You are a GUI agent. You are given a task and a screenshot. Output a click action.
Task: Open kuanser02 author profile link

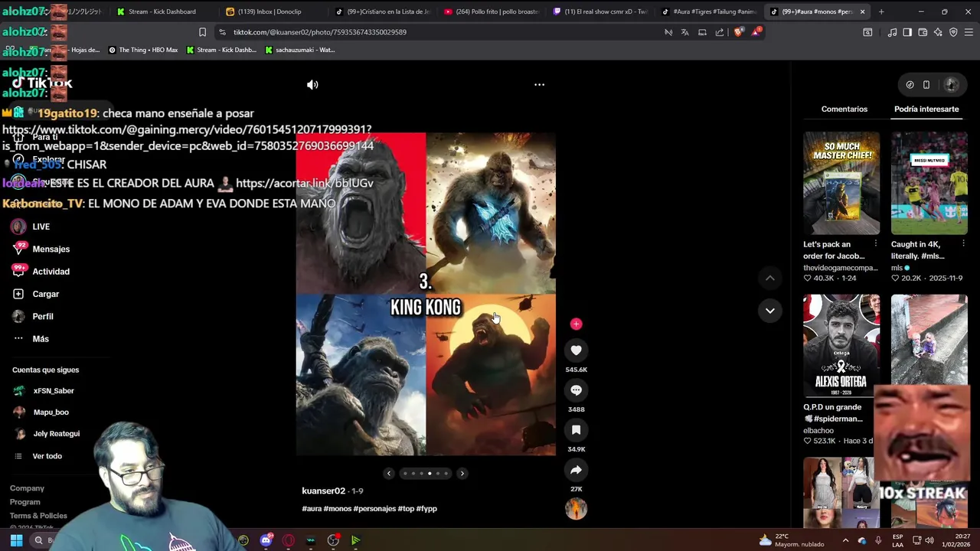(x=323, y=491)
